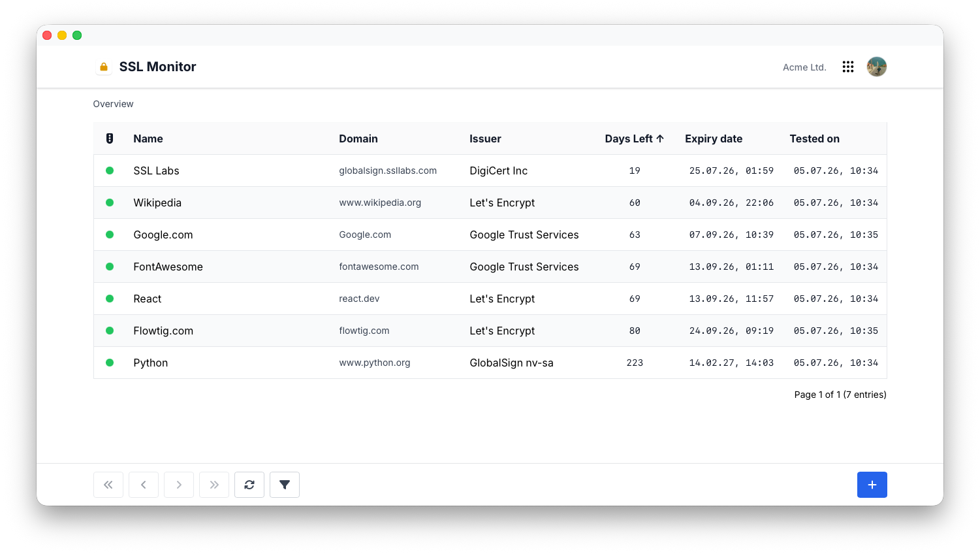Go to next page with right chevron

tap(179, 485)
